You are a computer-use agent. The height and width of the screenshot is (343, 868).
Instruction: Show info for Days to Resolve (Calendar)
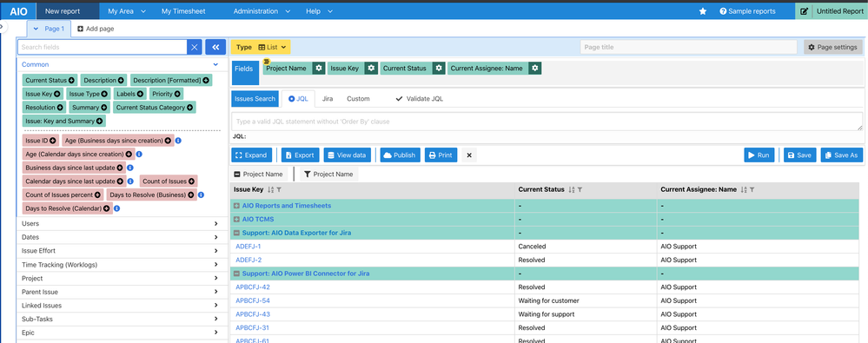(116, 208)
